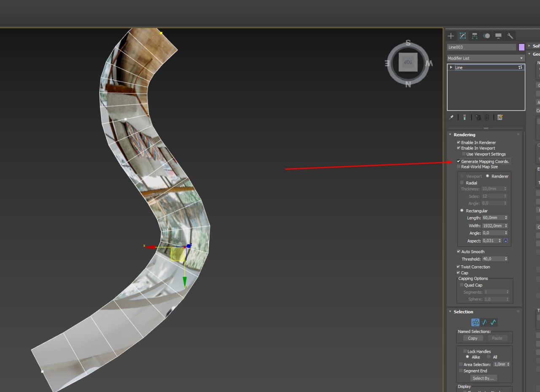Click the Copy named selections button
The height and width of the screenshot is (392, 540).
(472, 338)
